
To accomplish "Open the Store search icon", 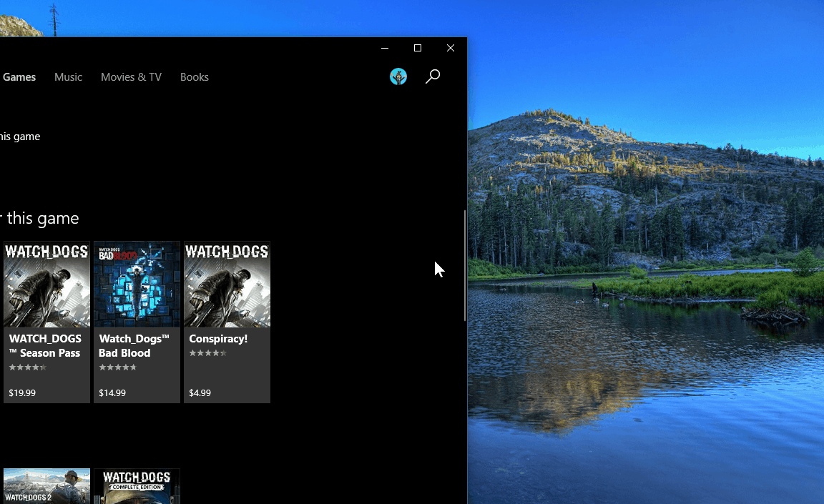I will click(x=433, y=76).
